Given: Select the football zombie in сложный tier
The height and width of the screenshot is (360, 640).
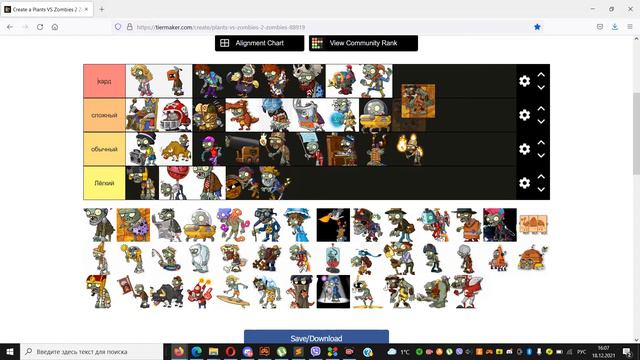Looking at the screenshot, I should [x=176, y=115].
